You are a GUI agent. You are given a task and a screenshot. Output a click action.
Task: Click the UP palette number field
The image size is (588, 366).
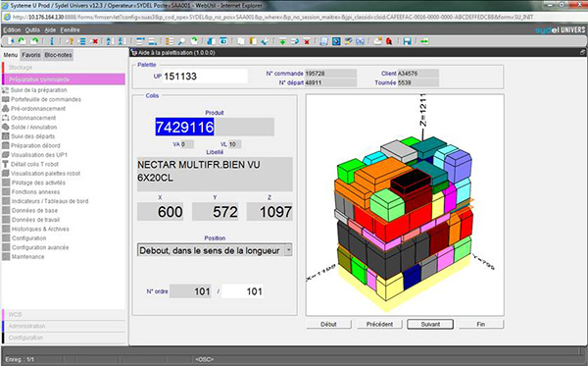pyautogui.click(x=205, y=77)
